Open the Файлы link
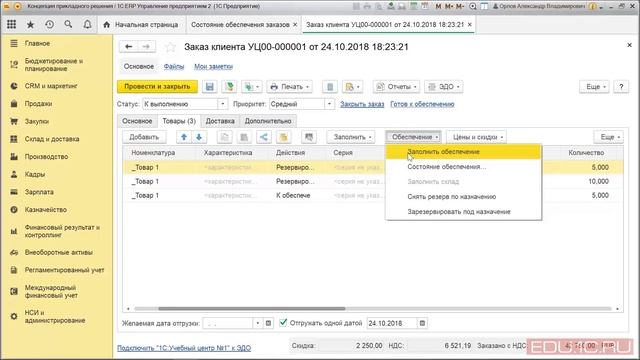 [174, 67]
